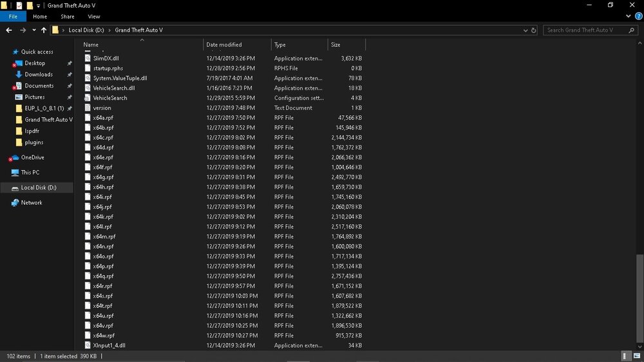
Task: Click Local Disk (D:) in the address path
Action: 86,30
